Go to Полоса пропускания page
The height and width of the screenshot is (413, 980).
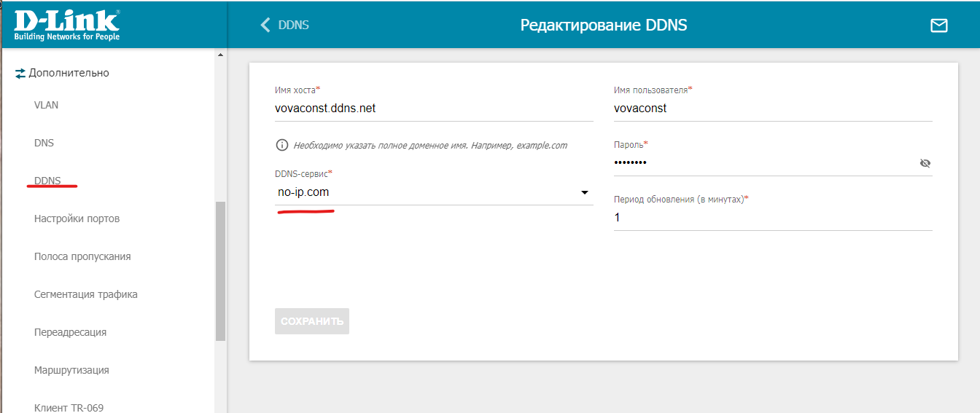click(x=82, y=256)
